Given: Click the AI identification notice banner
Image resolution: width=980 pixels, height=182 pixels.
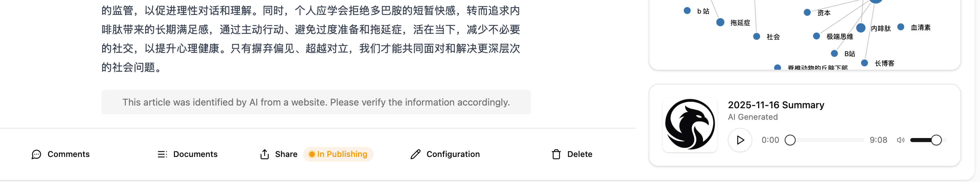Looking at the screenshot, I should [x=316, y=102].
